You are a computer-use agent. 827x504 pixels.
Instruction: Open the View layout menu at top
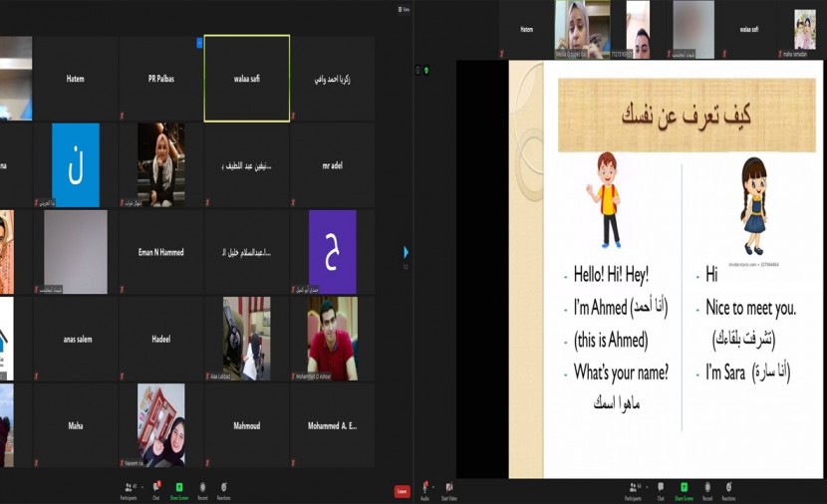(x=403, y=9)
